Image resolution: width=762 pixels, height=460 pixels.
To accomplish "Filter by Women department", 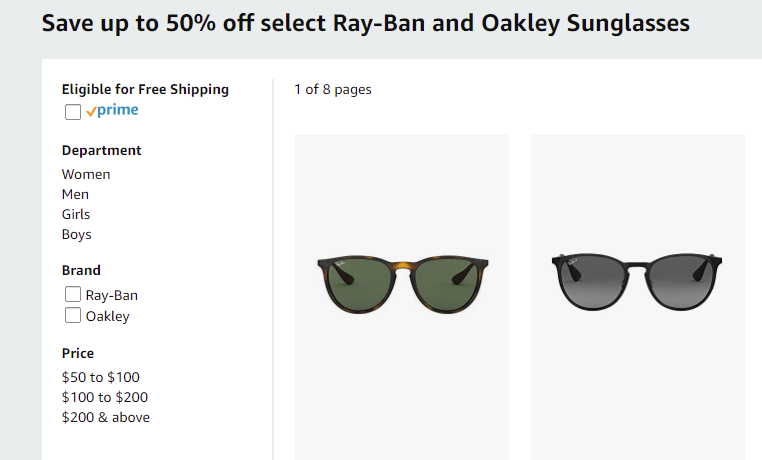I will (x=86, y=174).
